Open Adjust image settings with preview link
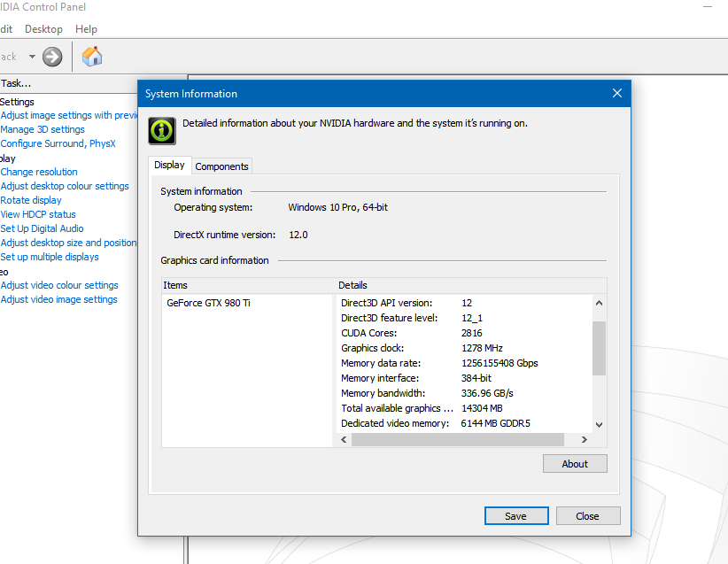Image resolution: width=728 pixels, height=564 pixels. click(x=69, y=115)
